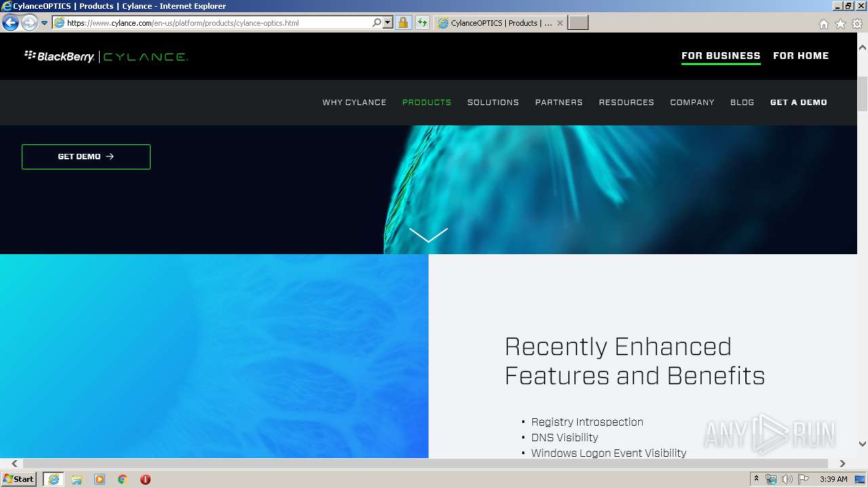The height and width of the screenshot is (488, 868).
Task: Click the vertical scrollbar thumb
Action: (x=863, y=94)
